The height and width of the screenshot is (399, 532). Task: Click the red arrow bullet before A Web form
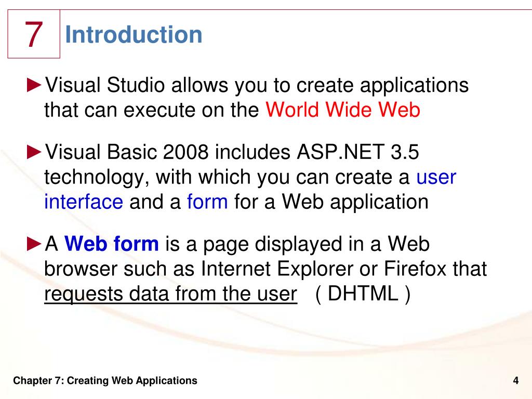pyautogui.click(x=34, y=244)
